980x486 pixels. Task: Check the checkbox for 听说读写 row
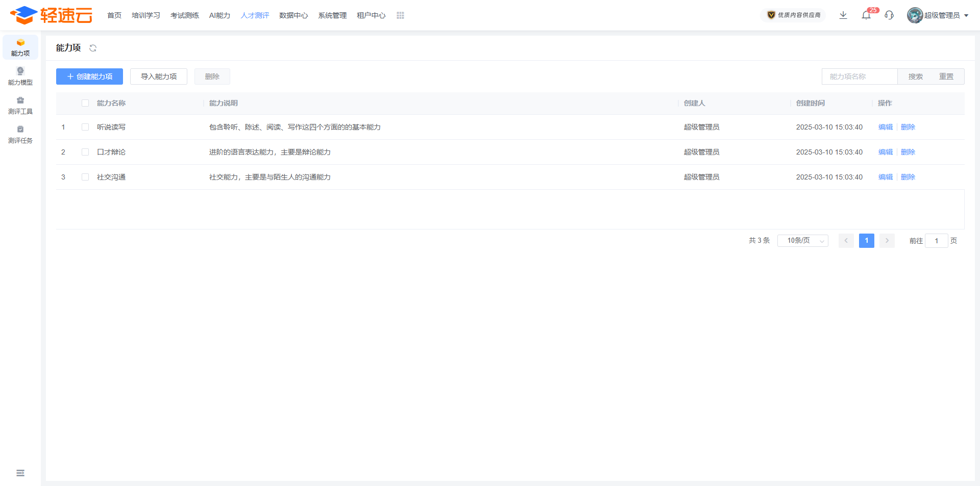pos(85,127)
